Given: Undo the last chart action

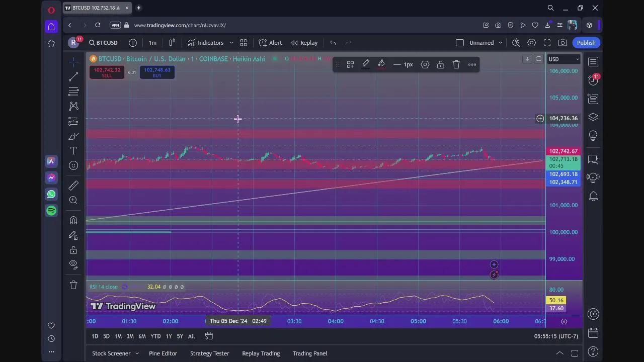Looking at the screenshot, I should 333,43.
